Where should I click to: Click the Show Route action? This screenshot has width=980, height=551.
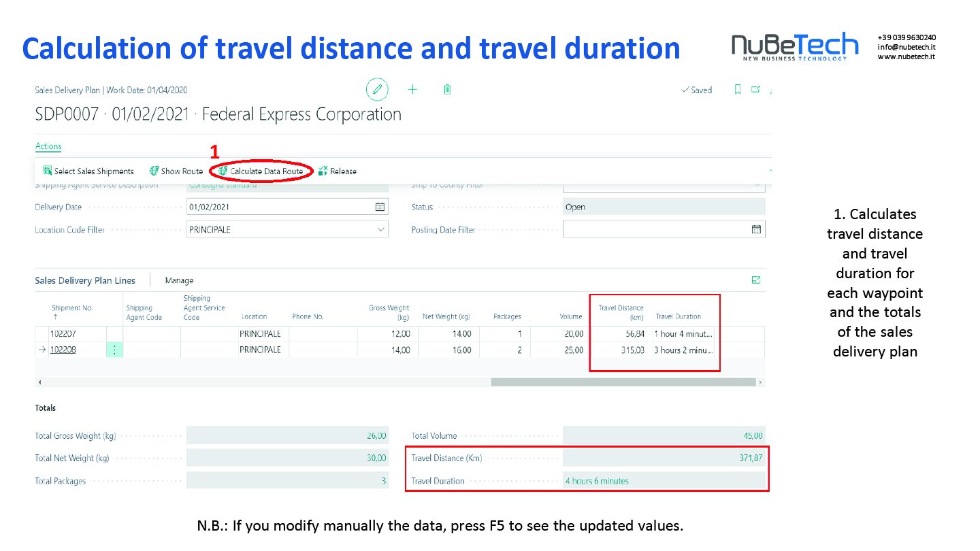pyautogui.click(x=176, y=171)
